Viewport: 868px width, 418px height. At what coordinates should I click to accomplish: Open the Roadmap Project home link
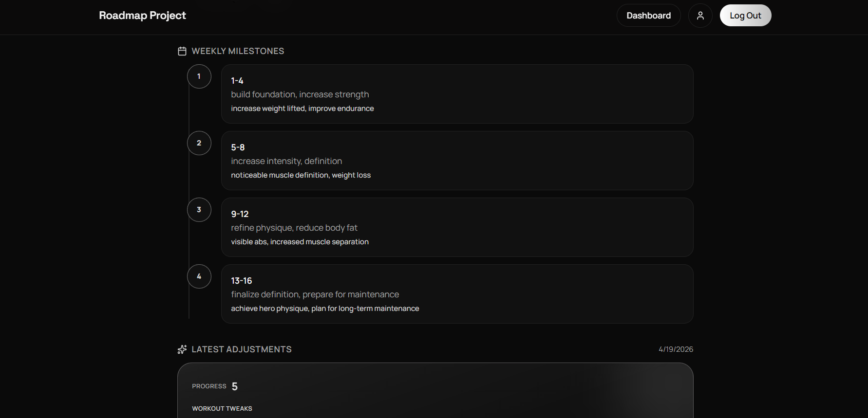pos(142,16)
